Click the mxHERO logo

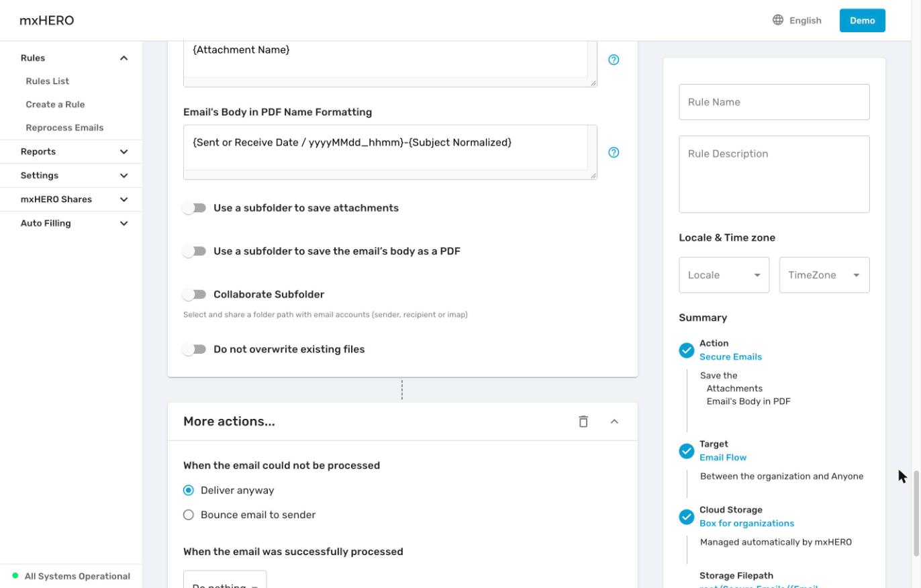47,20
